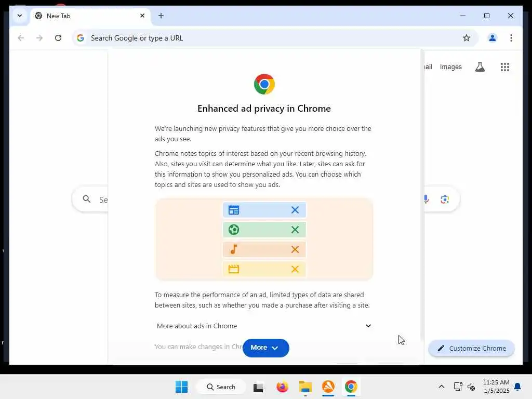532x399 pixels.
Task: Click the More button in dialog
Action: tap(265, 348)
